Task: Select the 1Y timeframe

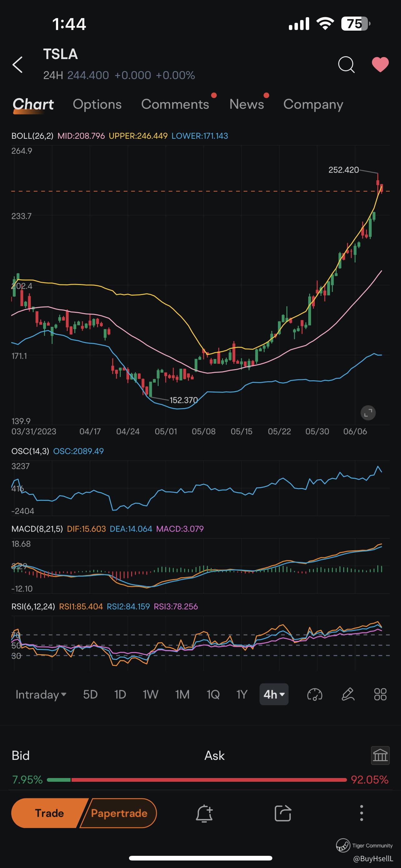Action: pyautogui.click(x=242, y=695)
